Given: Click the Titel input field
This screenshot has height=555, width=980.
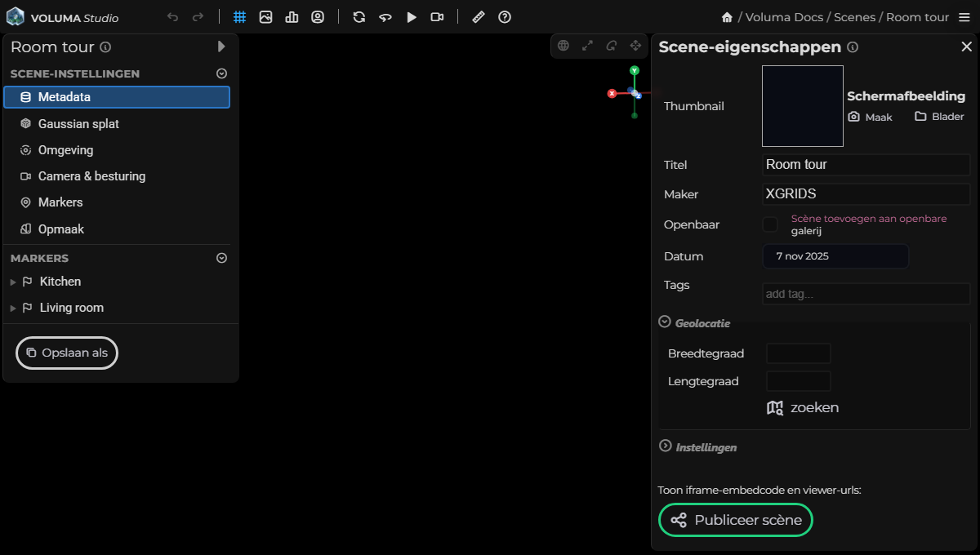Looking at the screenshot, I should click(x=866, y=165).
